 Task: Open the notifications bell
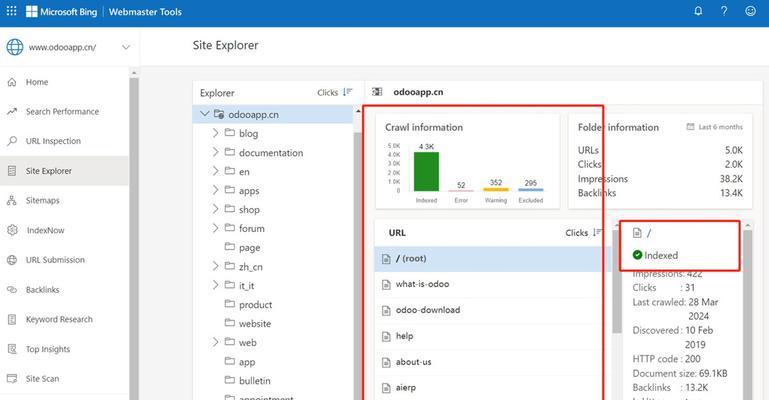tap(698, 11)
